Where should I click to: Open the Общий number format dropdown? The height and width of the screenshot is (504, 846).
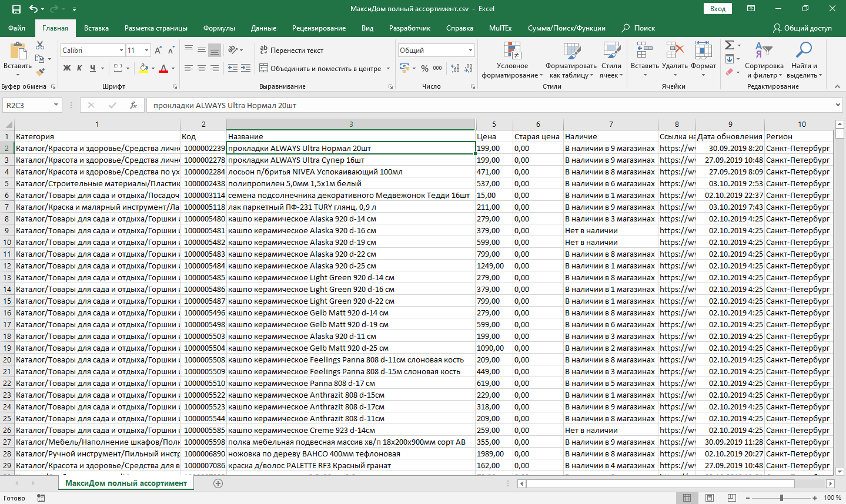[x=470, y=51]
